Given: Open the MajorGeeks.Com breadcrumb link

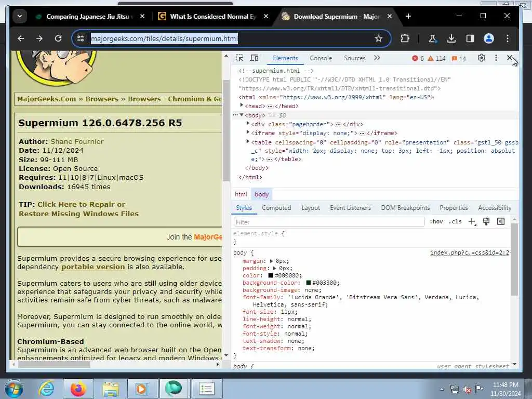Looking at the screenshot, I should (x=46, y=99).
